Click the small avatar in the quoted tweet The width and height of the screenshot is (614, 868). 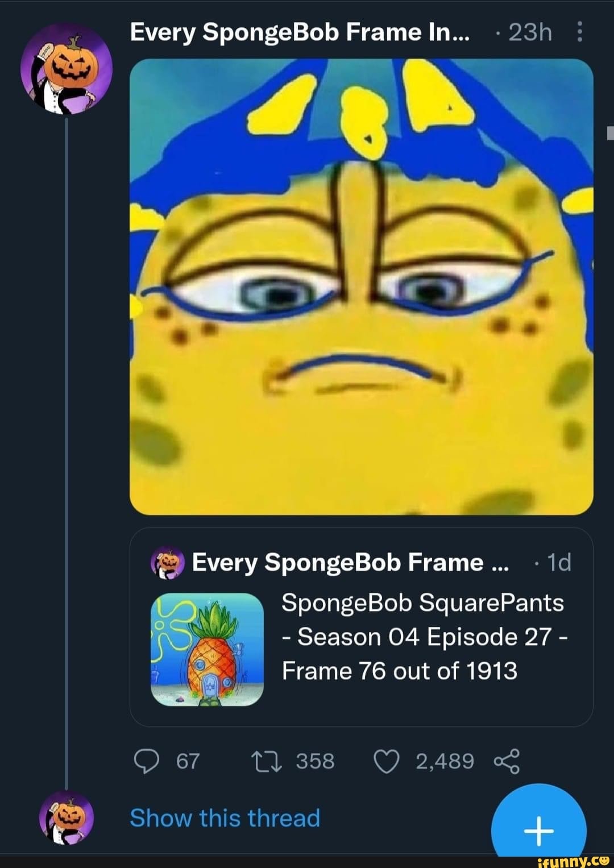(165, 563)
